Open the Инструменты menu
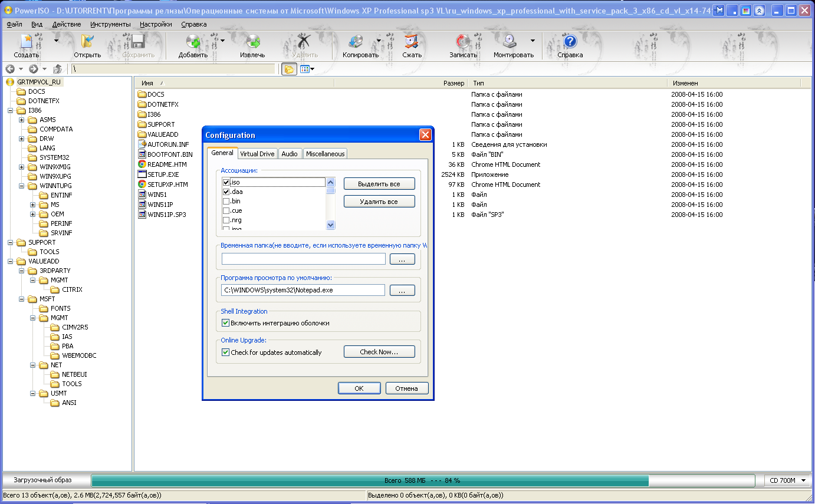815x504 pixels. [x=111, y=24]
